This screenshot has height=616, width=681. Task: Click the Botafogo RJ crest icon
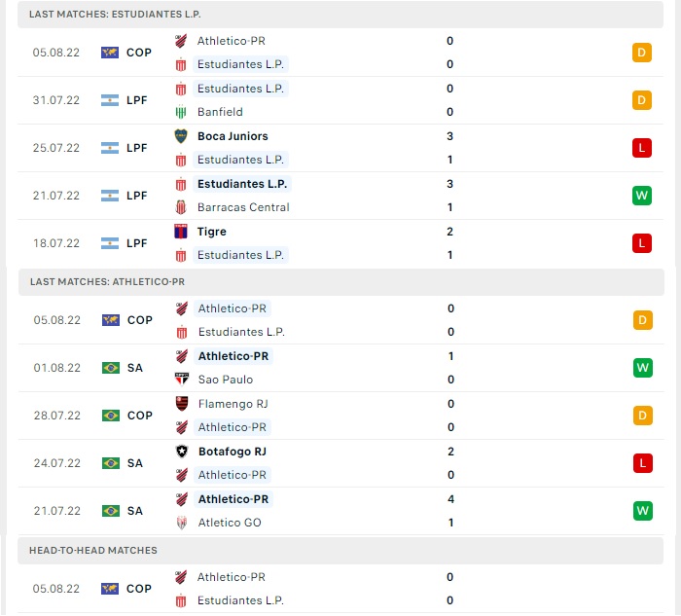182,452
